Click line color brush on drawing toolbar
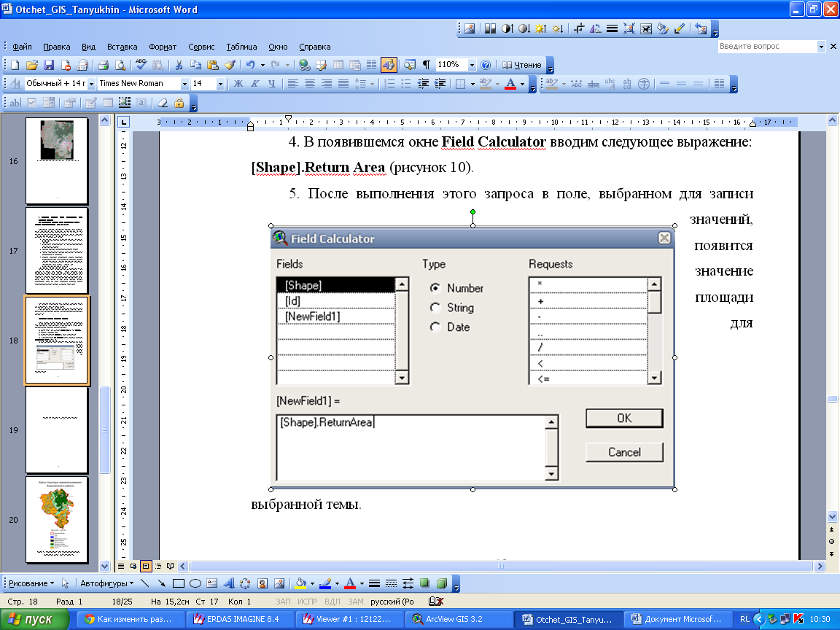 pyautogui.click(x=325, y=583)
